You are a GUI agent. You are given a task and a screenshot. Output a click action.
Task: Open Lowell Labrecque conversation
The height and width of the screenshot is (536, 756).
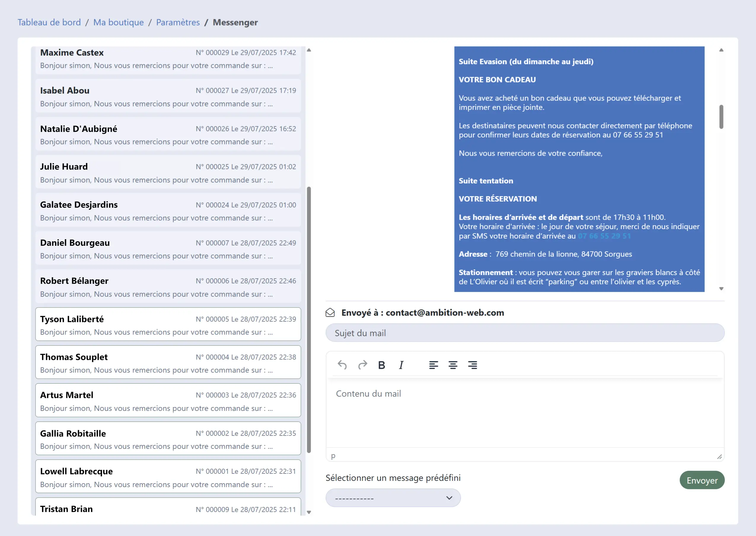click(168, 477)
